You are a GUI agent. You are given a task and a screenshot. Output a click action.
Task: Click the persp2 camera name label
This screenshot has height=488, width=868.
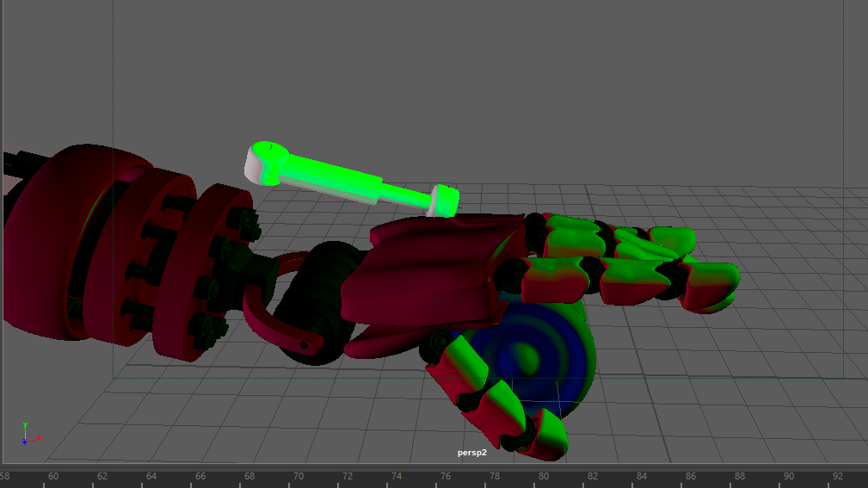(471, 453)
